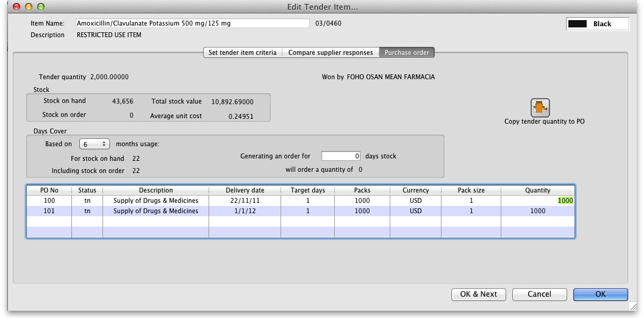The width and height of the screenshot is (644, 318).
Task: Focus the days stock input field
Action: 341,156
